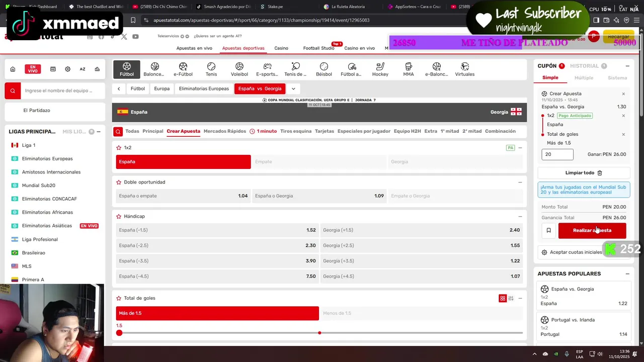Open the Virtuales category

coord(465,69)
